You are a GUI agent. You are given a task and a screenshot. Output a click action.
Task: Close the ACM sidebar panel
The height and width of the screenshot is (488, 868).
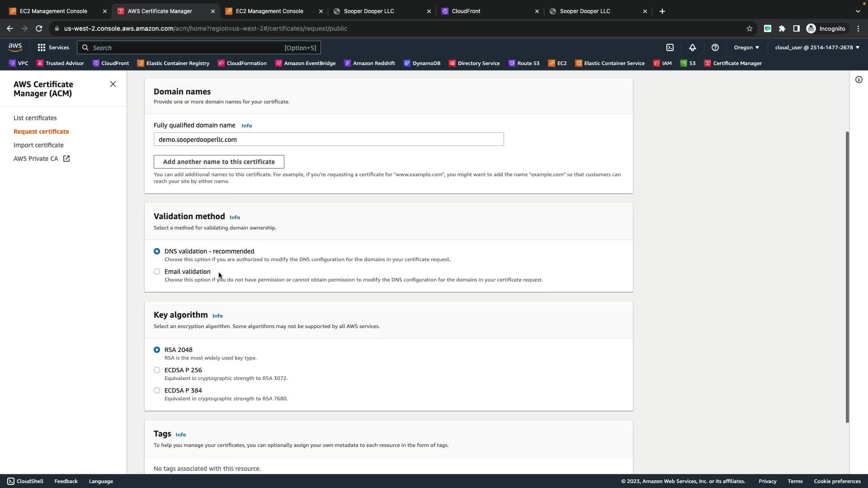113,84
